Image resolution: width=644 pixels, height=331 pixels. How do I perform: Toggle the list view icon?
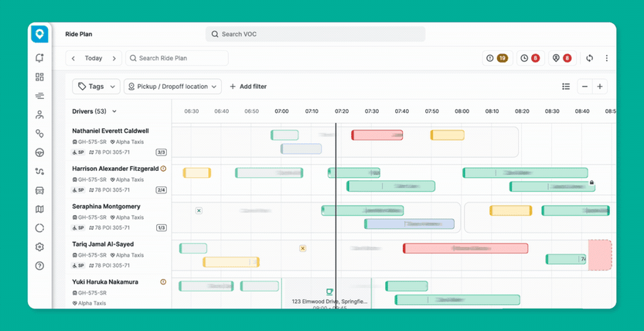566,87
